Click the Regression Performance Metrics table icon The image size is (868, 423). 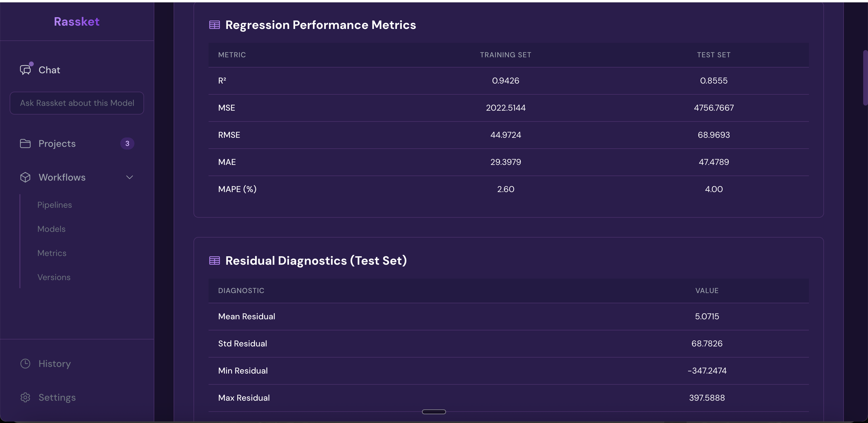pyautogui.click(x=214, y=25)
